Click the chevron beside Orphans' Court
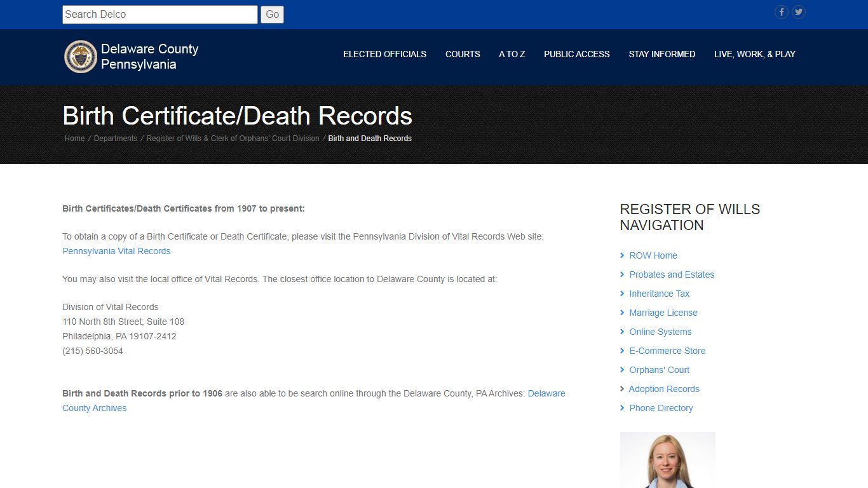Image resolution: width=868 pixels, height=488 pixels. (622, 370)
